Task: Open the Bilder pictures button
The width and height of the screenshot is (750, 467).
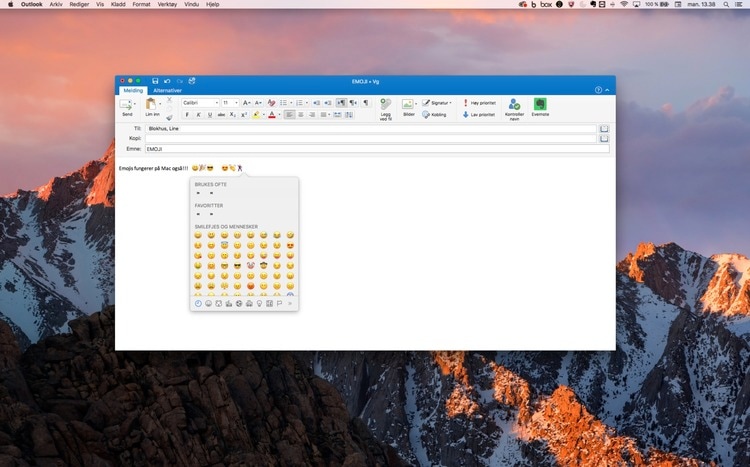Action: click(x=408, y=106)
